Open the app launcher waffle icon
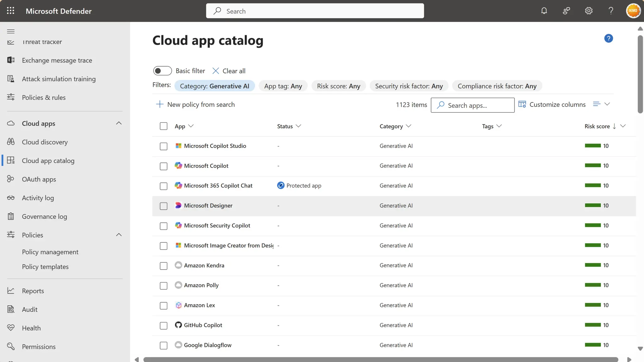This screenshot has height=362, width=644. 10,11
